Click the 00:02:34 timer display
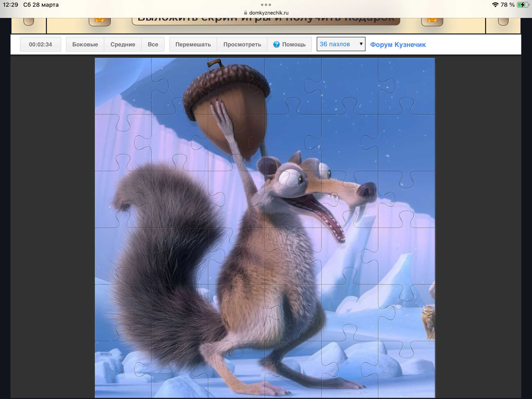Screen dimensions: 532x399 click(x=40, y=44)
